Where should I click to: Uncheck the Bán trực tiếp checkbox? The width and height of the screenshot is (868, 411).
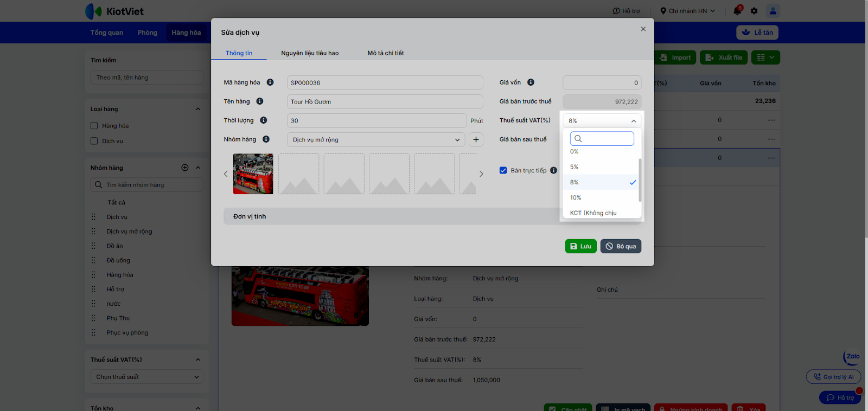point(503,170)
